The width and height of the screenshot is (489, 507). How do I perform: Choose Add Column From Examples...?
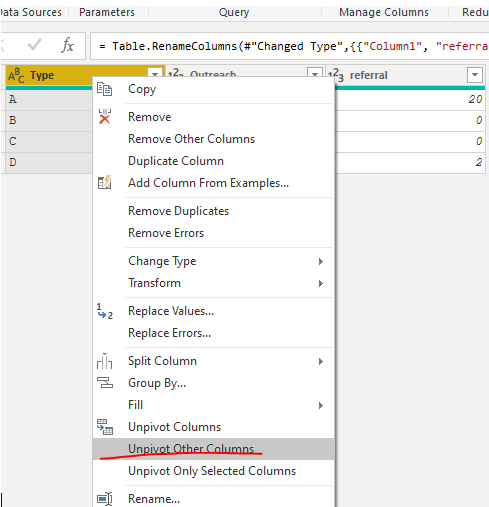pos(213,183)
